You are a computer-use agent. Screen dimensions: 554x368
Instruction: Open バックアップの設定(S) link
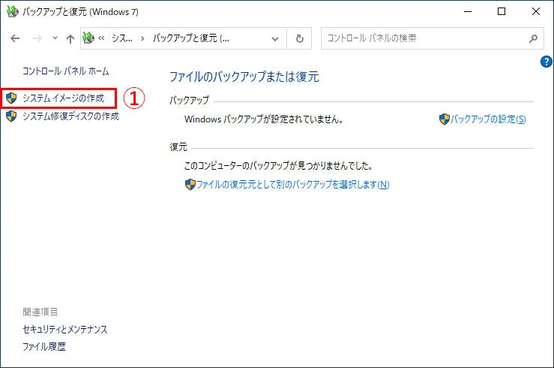tap(488, 119)
